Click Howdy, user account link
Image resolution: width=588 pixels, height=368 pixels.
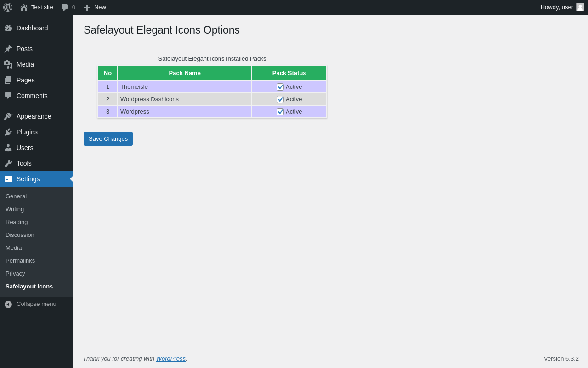[x=562, y=7]
